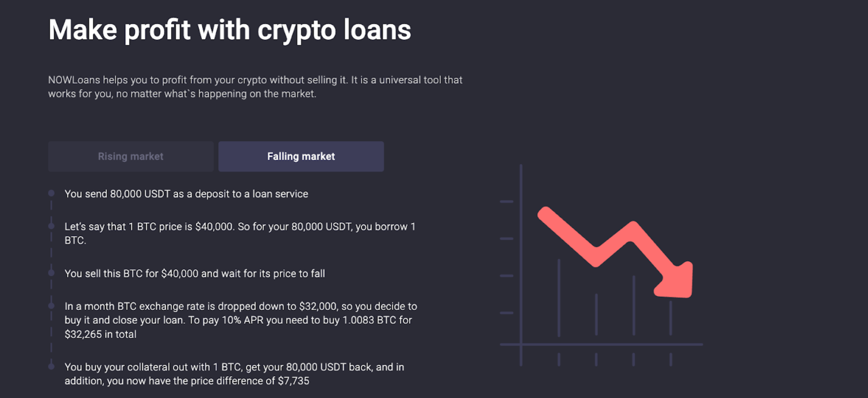Select the NOWLoans description paragraph

click(255, 86)
